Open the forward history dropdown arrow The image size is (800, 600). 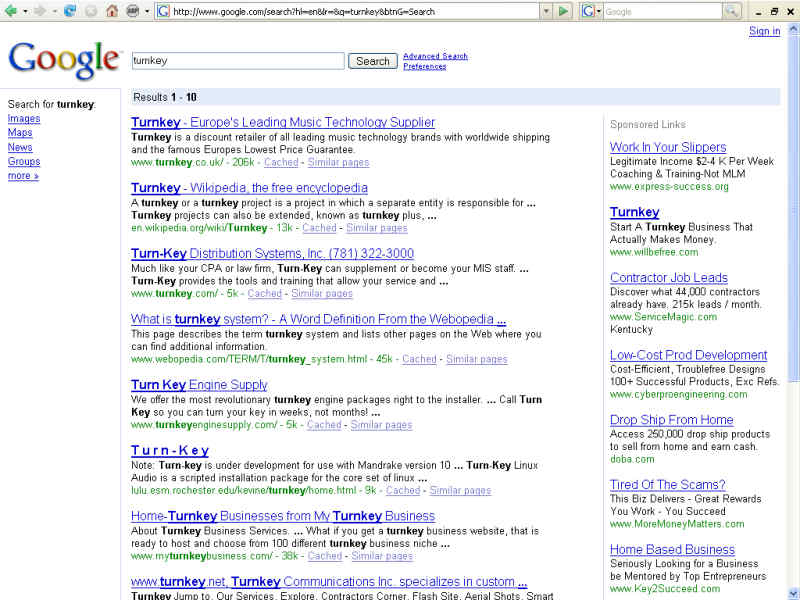pyautogui.click(x=54, y=11)
